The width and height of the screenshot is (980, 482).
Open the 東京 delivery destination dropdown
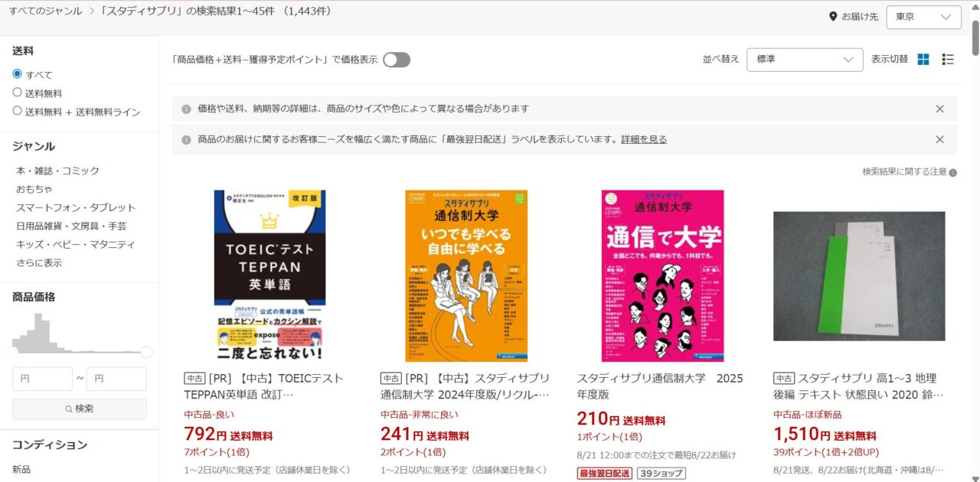923,17
